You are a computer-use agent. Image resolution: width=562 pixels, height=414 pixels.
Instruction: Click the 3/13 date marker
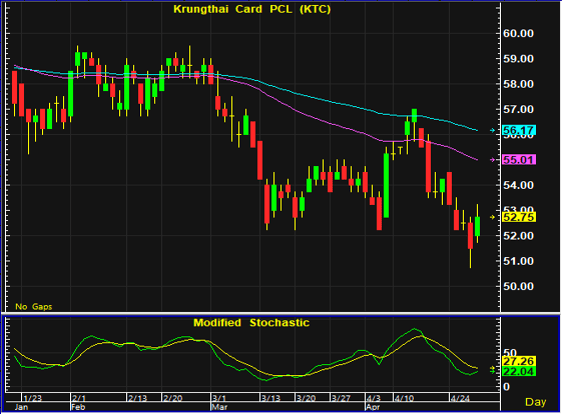[271, 398]
